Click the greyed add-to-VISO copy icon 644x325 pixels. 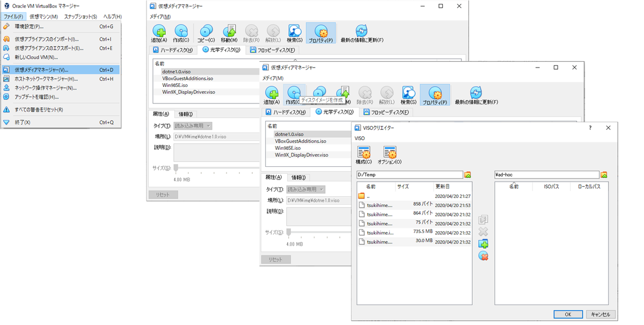[484, 219]
